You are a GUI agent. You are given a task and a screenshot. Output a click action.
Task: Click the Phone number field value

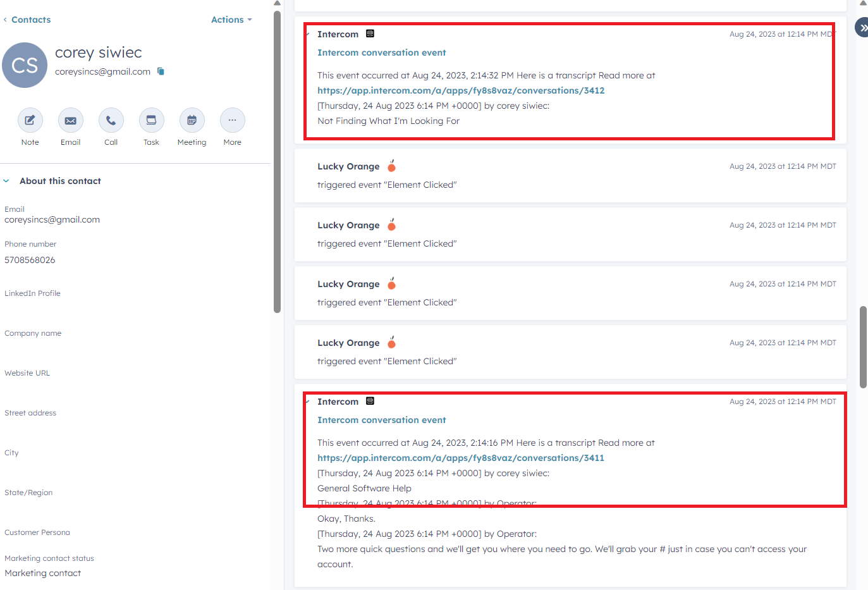(x=30, y=260)
